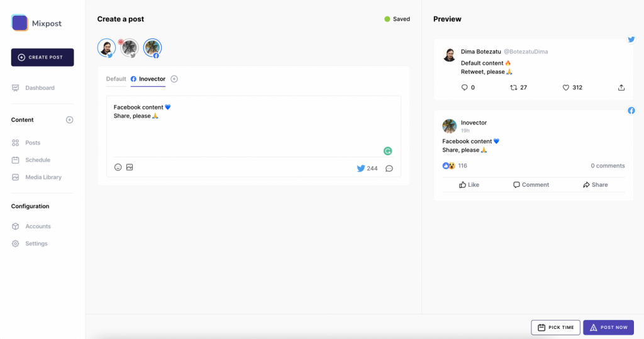Image resolution: width=644 pixels, height=339 pixels.
Task: Click the 19h timestamp in Facebook preview
Action: (465, 131)
